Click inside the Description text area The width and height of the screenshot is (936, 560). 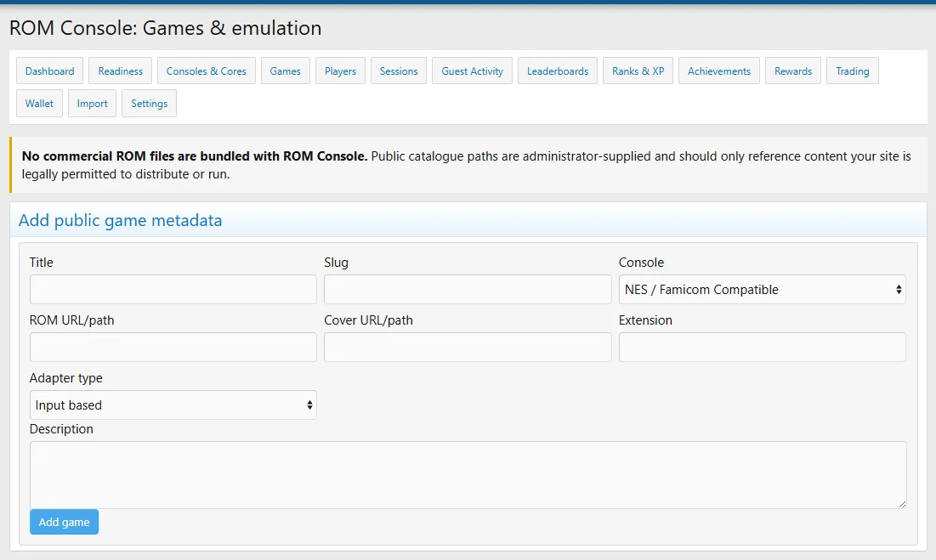468,475
